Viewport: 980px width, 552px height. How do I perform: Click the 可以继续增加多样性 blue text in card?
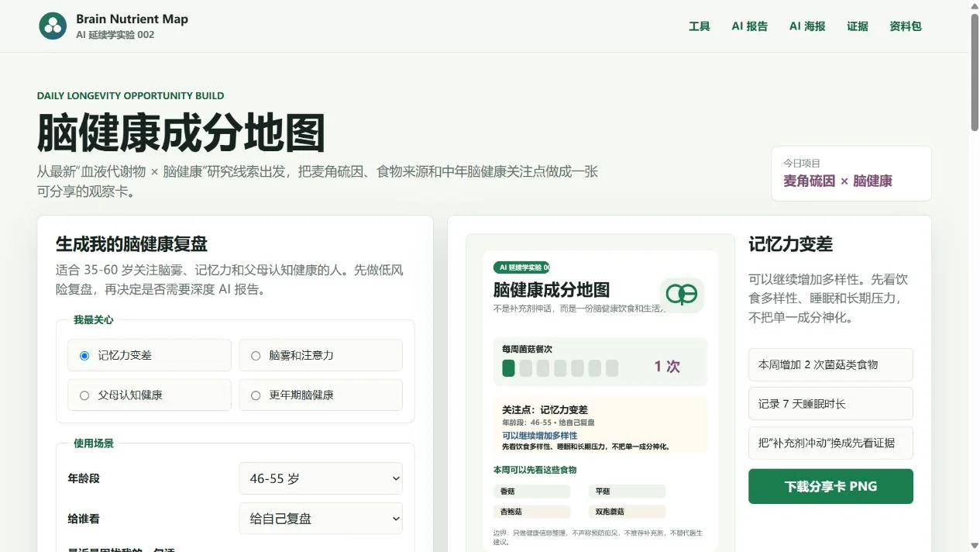[539, 436]
